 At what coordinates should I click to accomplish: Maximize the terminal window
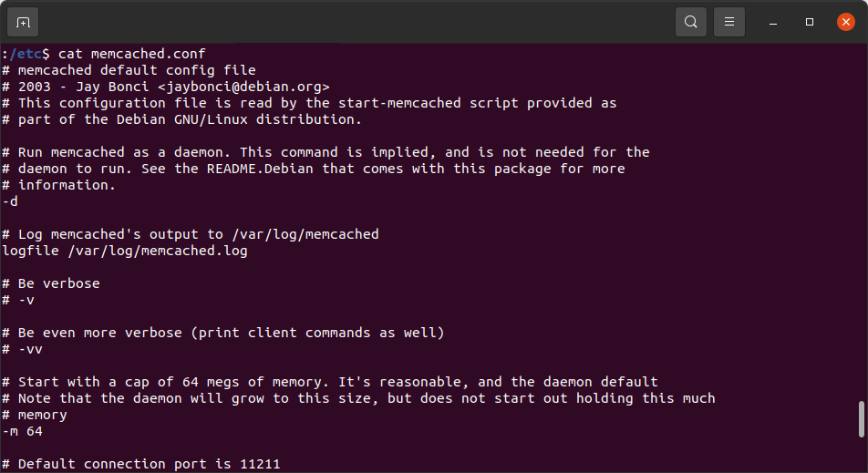810,22
